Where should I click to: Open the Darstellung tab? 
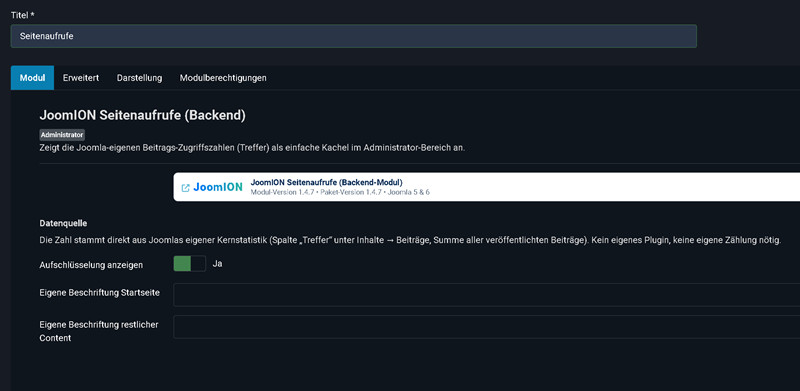click(x=139, y=78)
